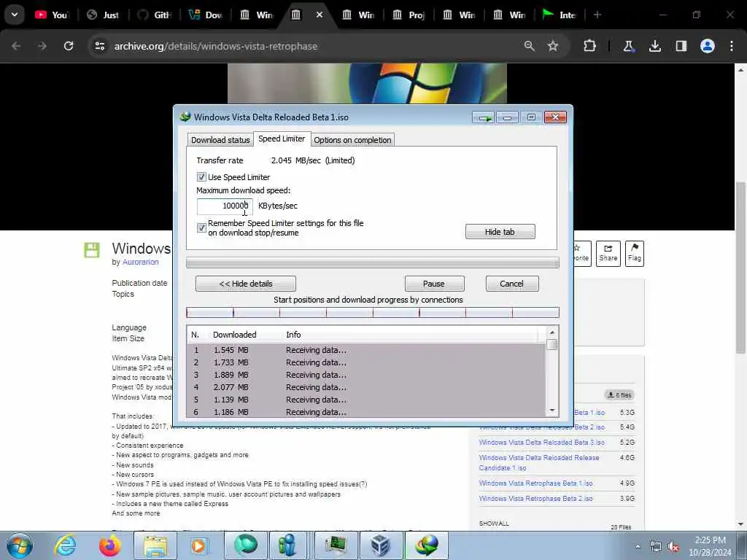Screen dimensions: 747x560
Task: Click the Hide tab button
Action: 500,232
